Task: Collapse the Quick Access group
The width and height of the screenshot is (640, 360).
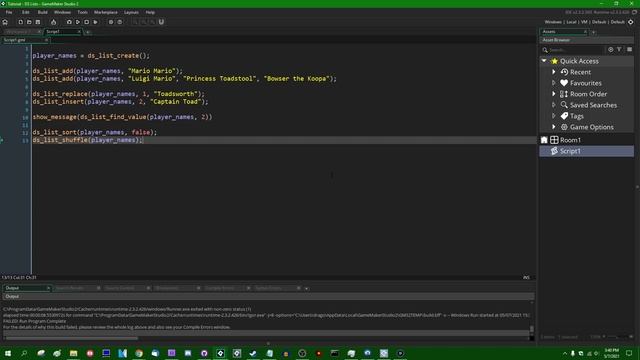Action: coord(544,61)
